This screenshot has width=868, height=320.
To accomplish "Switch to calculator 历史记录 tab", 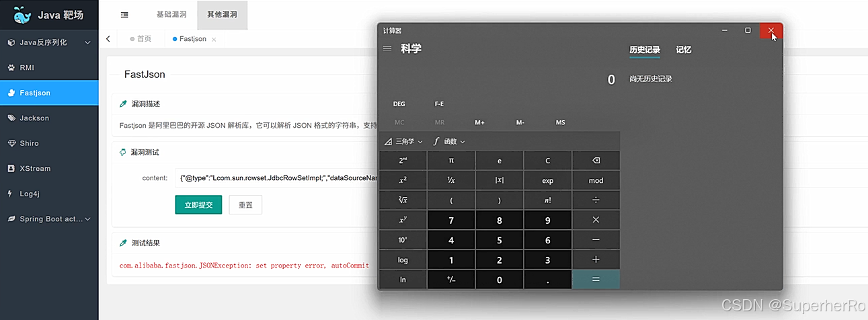I will click(x=645, y=50).
